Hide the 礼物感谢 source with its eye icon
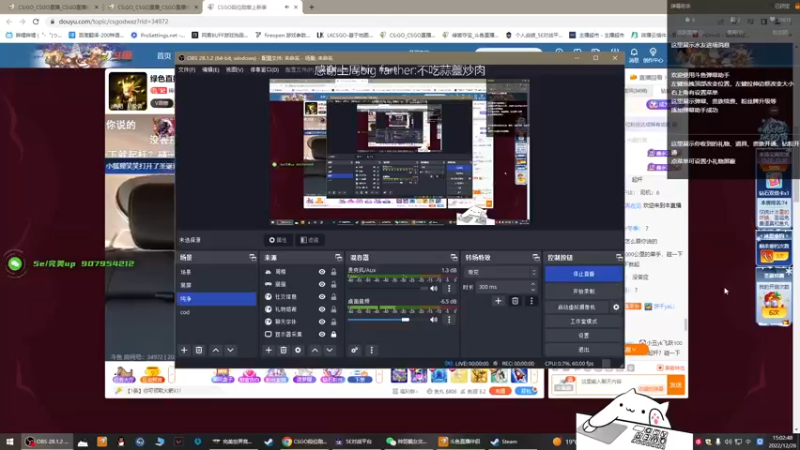The image size is (800, 450). tap(322, 309)
